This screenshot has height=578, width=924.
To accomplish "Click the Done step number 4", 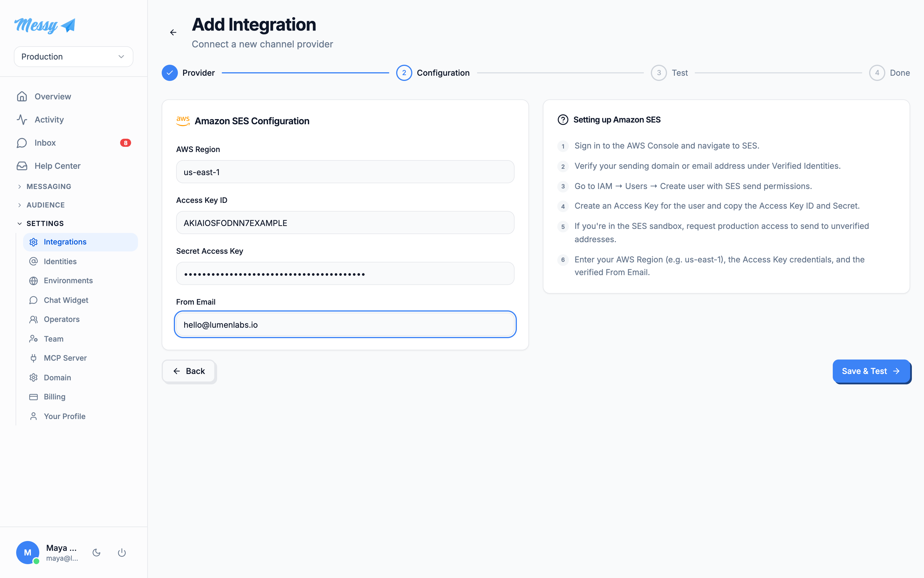I will 877,73.
